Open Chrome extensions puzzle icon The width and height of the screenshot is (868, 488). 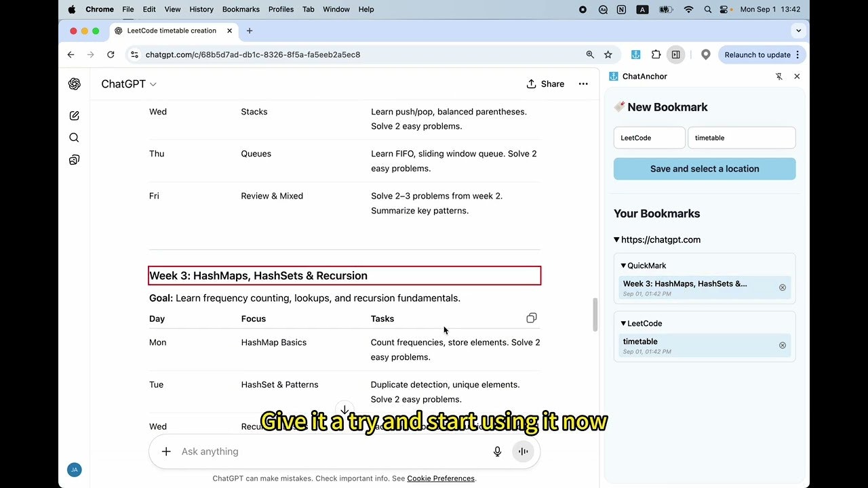(656, 55)
